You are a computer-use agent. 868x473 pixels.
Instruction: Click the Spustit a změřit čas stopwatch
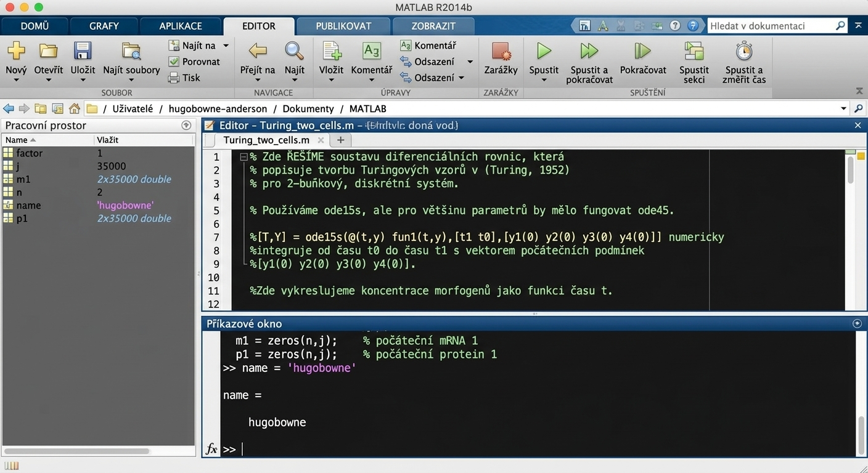click(x=744, y=51)
